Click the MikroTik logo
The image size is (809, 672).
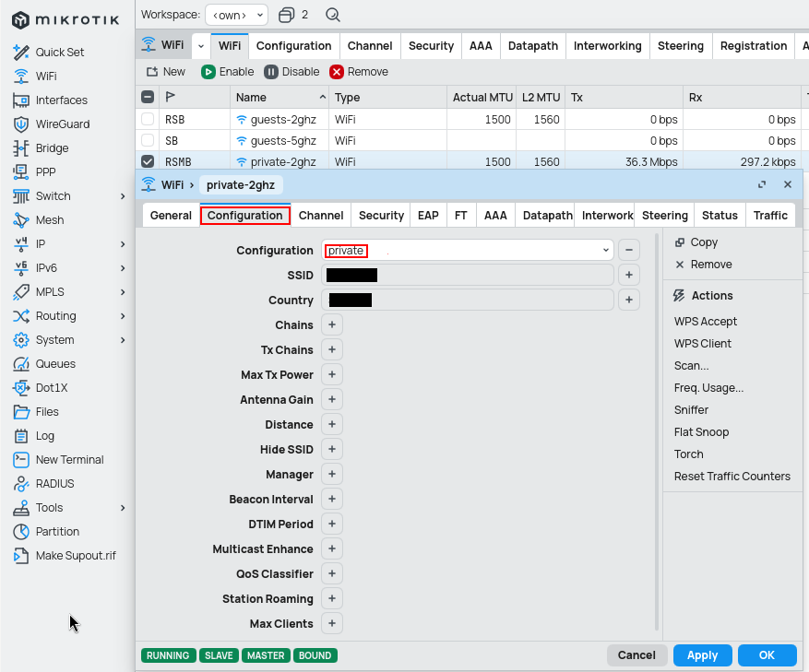65,20
